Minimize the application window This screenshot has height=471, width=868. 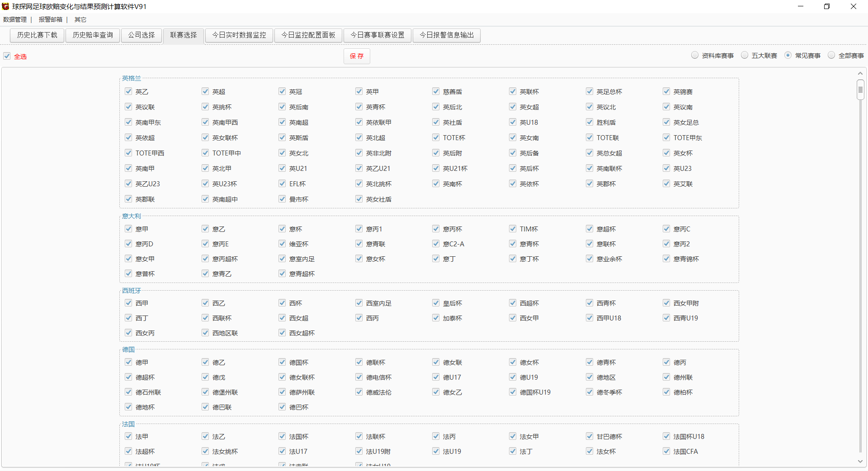click(801, 6)
